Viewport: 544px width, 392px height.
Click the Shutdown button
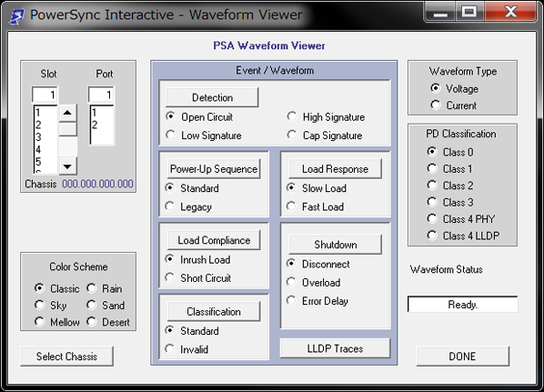[335, 245]
